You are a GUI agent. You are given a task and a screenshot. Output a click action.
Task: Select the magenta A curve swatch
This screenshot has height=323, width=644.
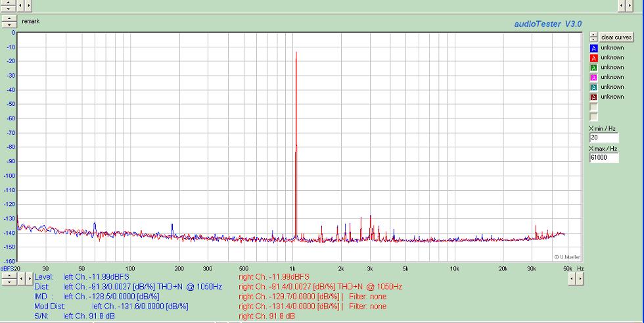pos(594,78)
